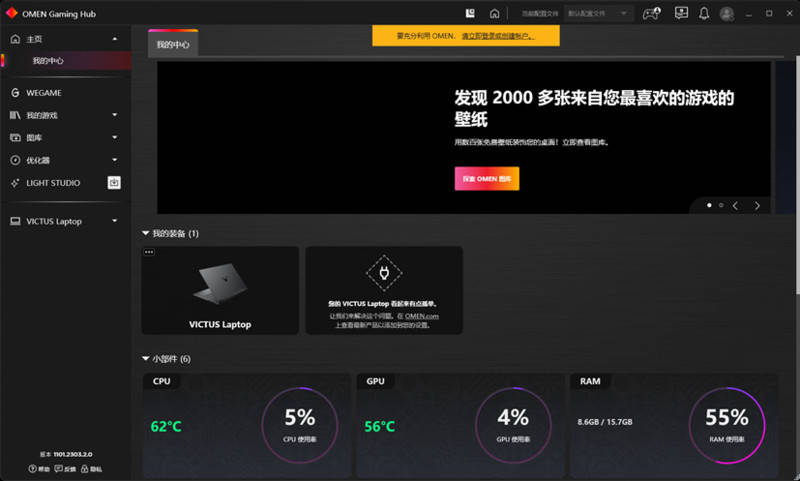Open notifications bell

(704, 13)
